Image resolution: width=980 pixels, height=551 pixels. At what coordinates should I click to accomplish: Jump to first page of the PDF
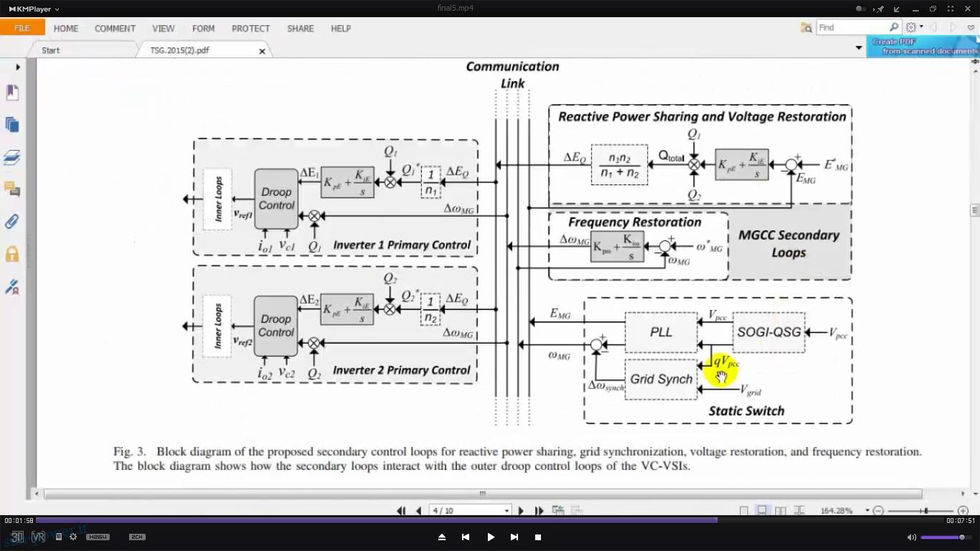point(402,511)
